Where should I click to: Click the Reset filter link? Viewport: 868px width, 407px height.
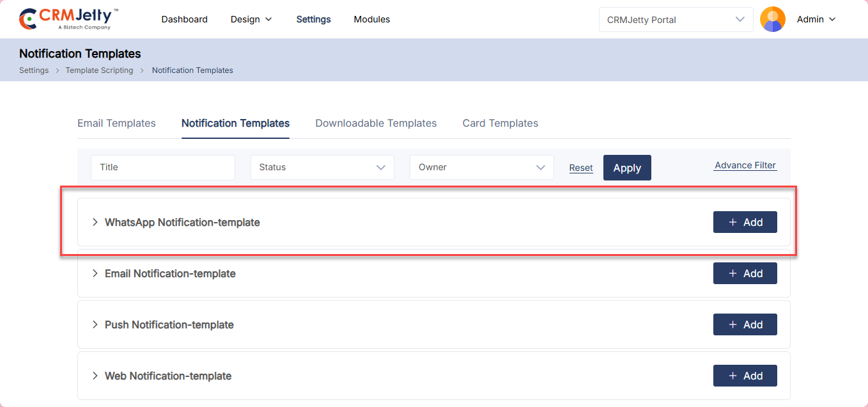point(581,168)
